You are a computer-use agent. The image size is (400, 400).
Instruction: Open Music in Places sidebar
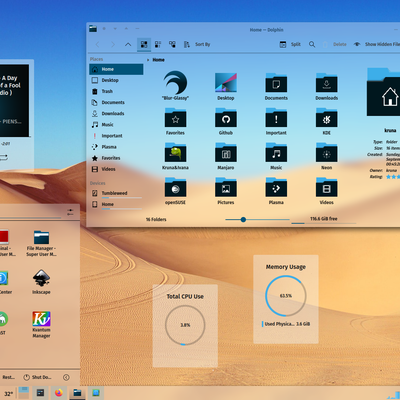(116, 125)
